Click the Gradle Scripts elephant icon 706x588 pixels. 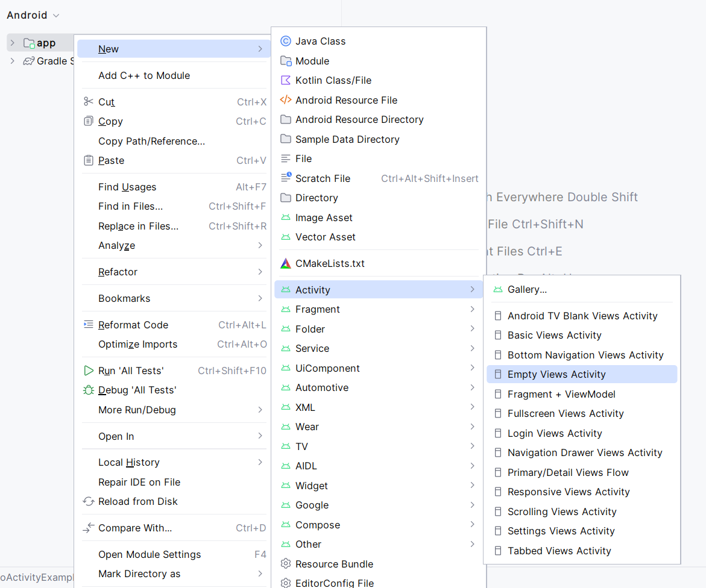pyautogui.click(x=29, y=61)
